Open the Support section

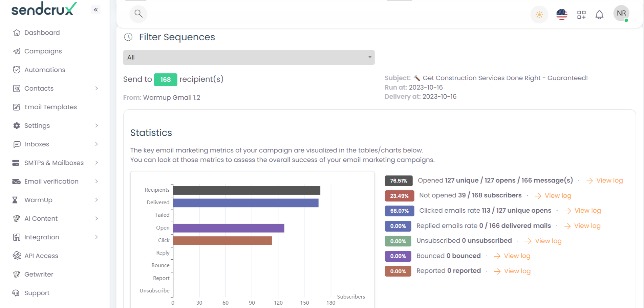(x=37, y=293)
